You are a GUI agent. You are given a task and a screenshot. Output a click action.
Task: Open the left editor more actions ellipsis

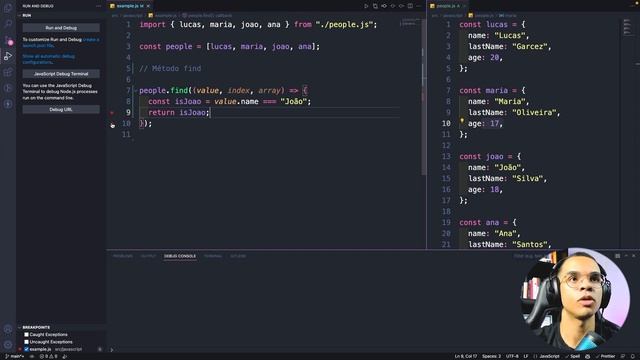click(419, 6)
